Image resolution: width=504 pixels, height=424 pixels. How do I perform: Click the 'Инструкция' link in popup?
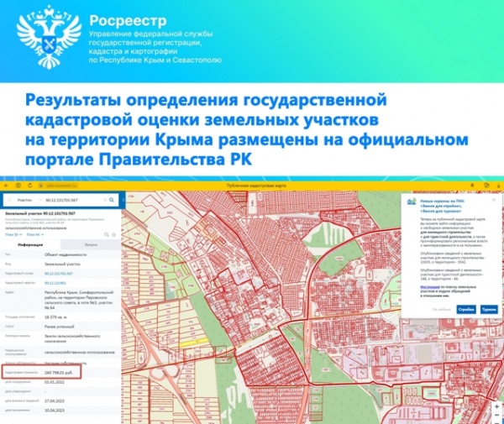pyautogui.click(x=430, y=287)
